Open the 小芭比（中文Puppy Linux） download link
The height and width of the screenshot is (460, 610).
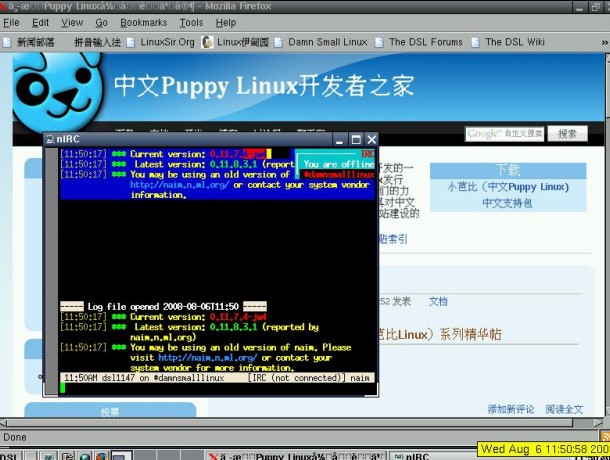pyautogui.click(x=508, y=187)
